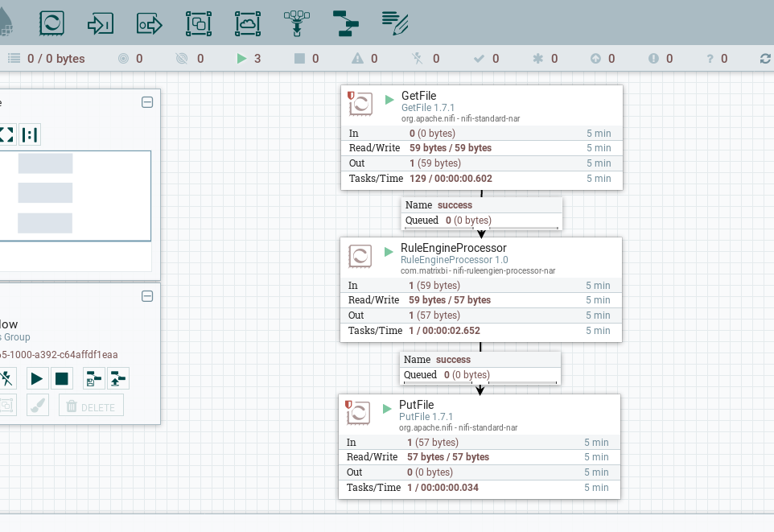Click the Actual Size navigation button
The height and width of the screenshot is (532, 774).
click(x=30, y=134)
